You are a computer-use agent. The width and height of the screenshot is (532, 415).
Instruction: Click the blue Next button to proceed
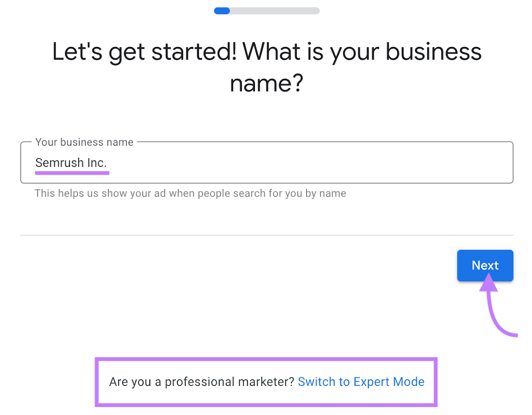[x=485, y=266]
